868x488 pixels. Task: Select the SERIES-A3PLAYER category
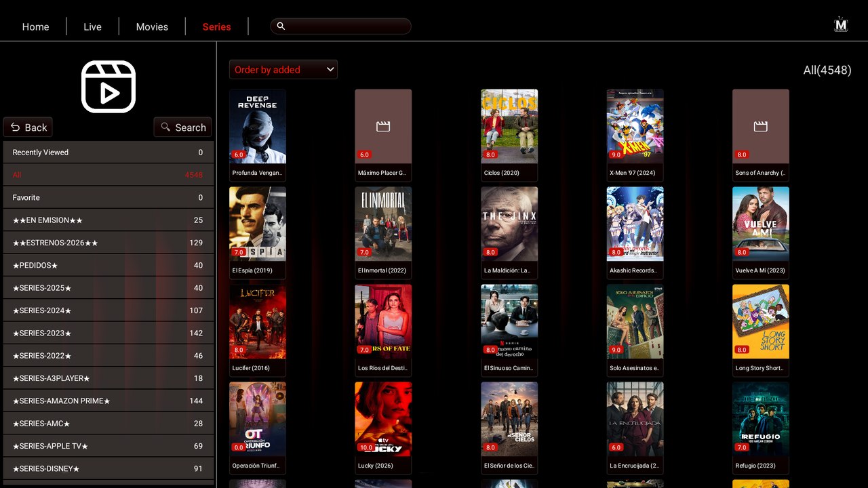[108, 378]
